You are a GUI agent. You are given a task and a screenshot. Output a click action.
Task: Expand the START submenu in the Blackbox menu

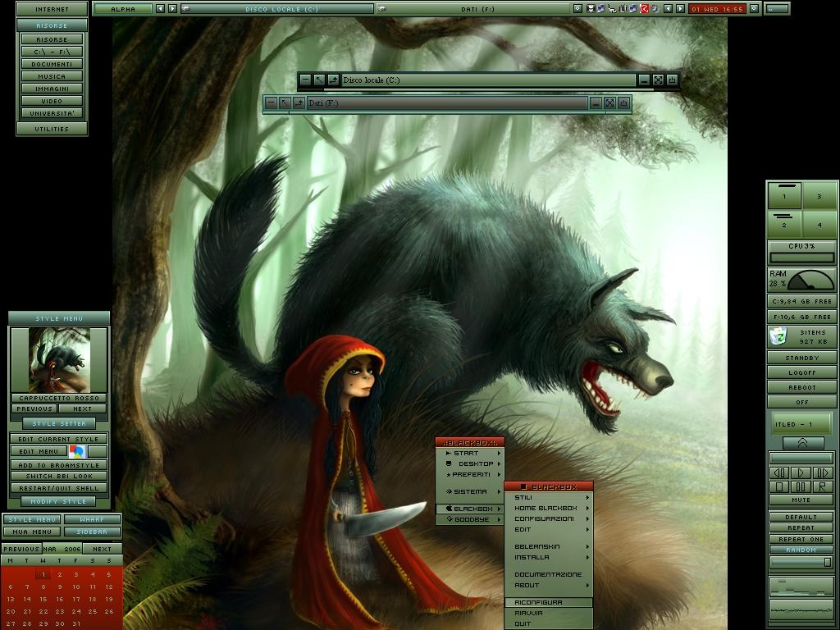pyautogui.click(x=470, y=453)
